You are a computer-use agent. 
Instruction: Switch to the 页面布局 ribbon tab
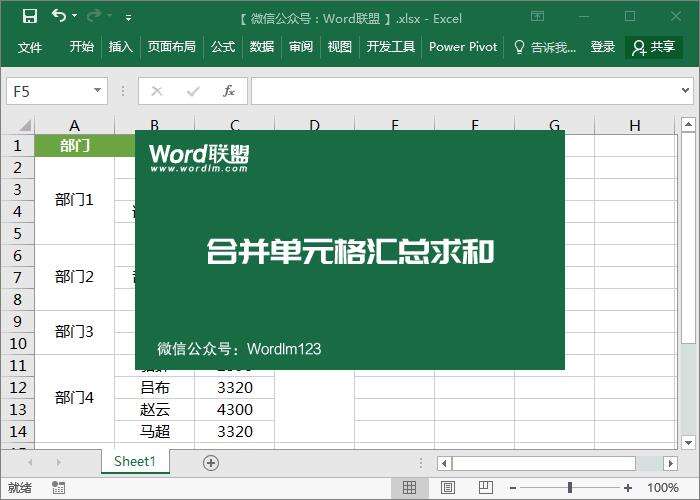(x=171, y=46)
